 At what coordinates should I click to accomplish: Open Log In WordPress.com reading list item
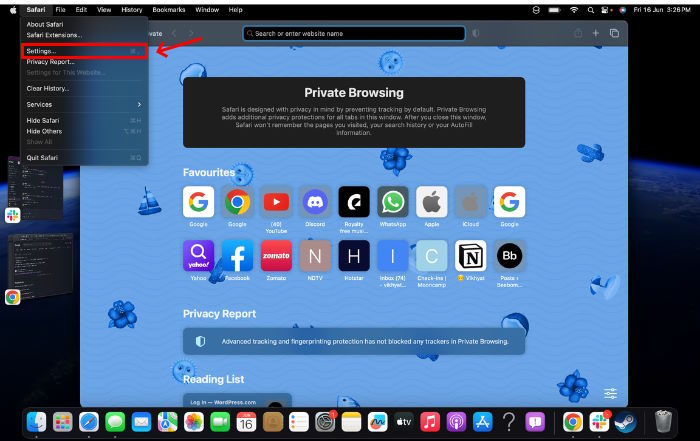click(237, 400)
